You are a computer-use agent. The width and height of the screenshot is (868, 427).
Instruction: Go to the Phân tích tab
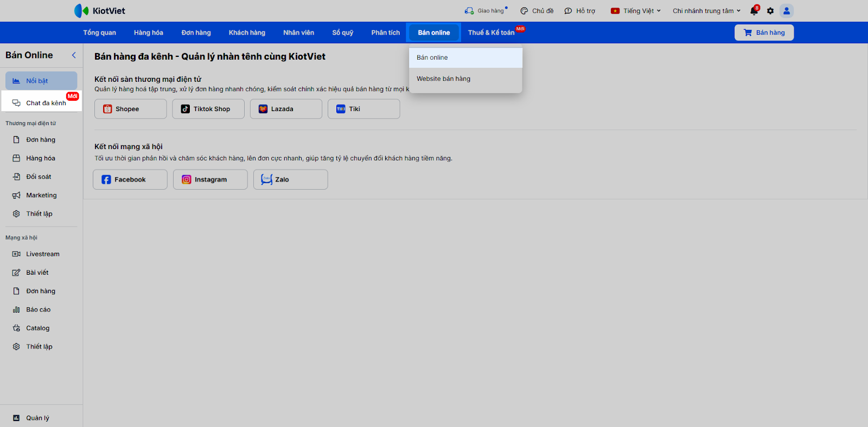point(385,33)
